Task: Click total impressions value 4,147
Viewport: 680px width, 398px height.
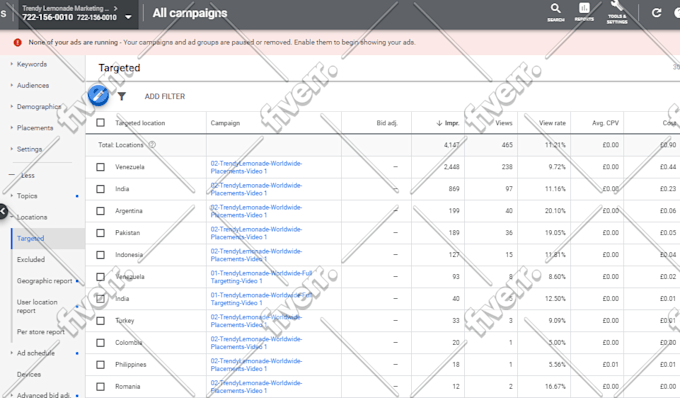Action: click(451, 145)
